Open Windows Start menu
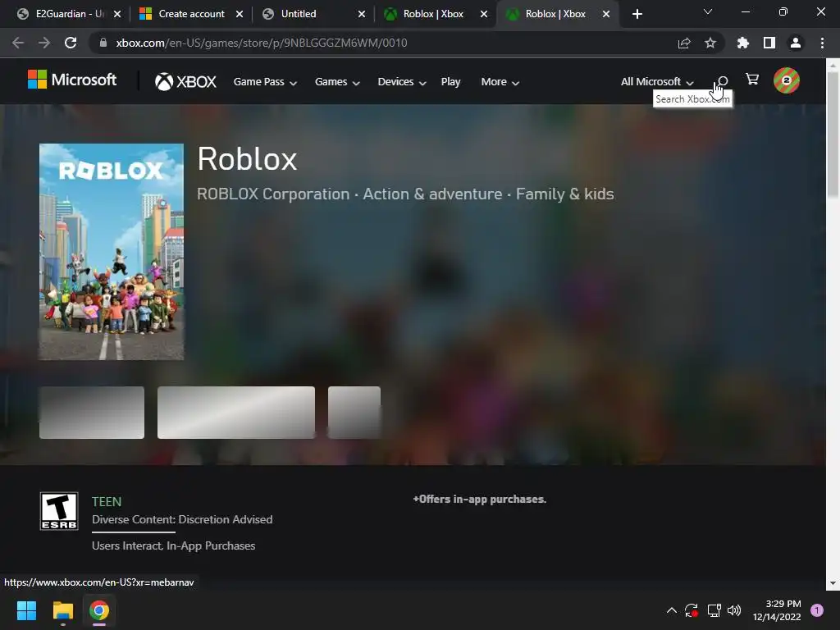This screenshot has width=840, height=630. coord(26,610)
